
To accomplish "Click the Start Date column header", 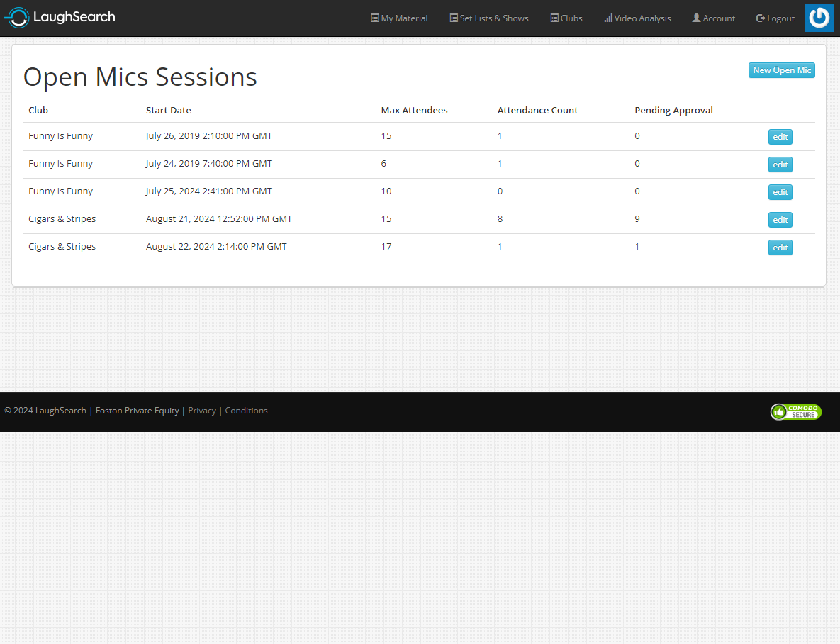I will (168, 111).
